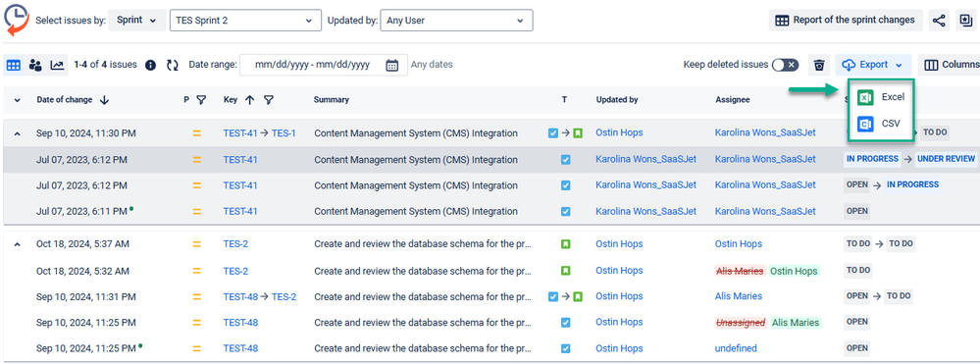Click Sep 10, 2024, 11:31 PM date cell

click(x=86, y=296)
